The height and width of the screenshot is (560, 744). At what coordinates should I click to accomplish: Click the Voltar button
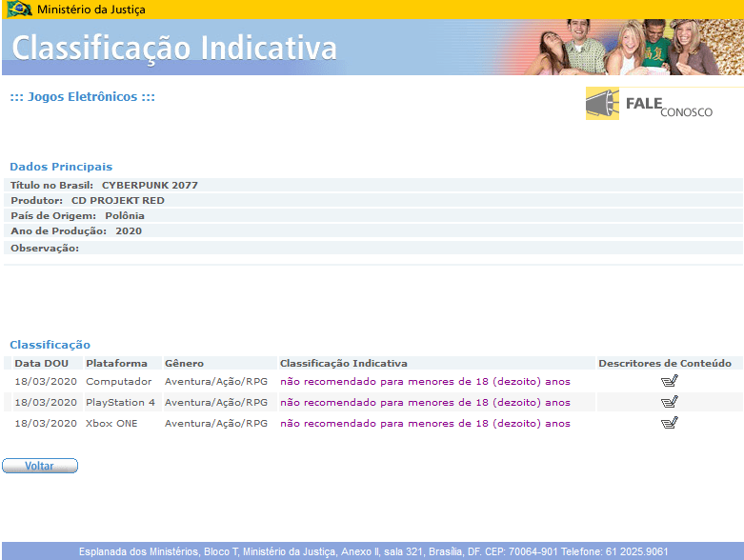click(40, 466)
